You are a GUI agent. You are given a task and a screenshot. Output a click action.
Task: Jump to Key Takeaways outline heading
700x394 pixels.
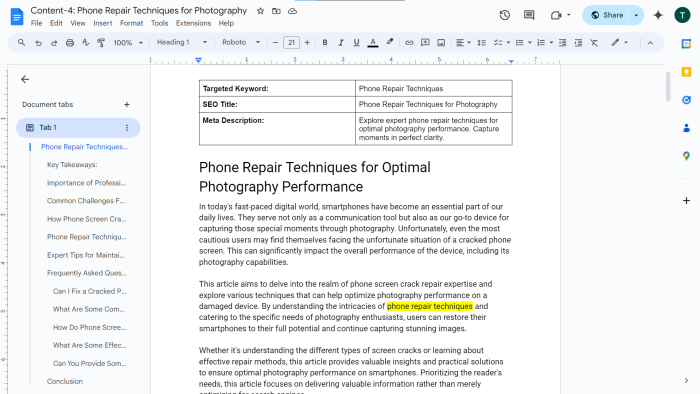click(72, 165)
